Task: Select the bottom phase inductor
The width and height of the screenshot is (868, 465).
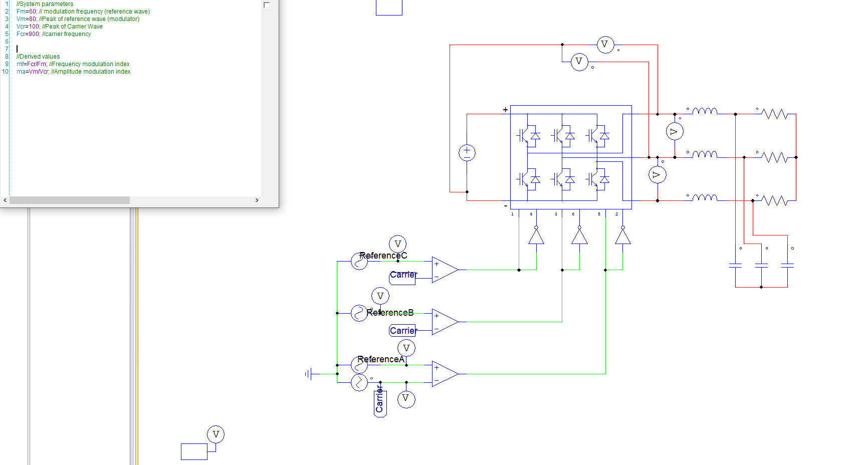Action: point(705,197)
